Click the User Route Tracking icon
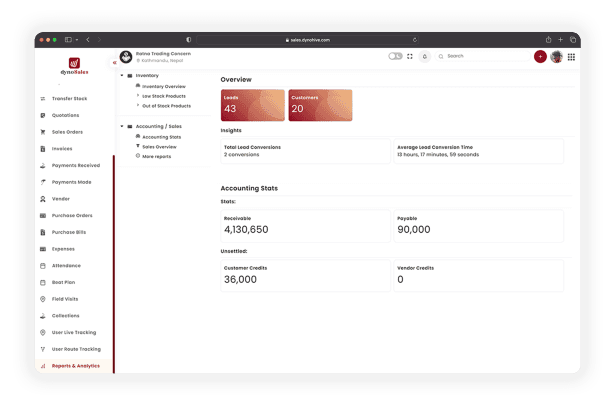The image size is (613, 406). pos(43,349)
